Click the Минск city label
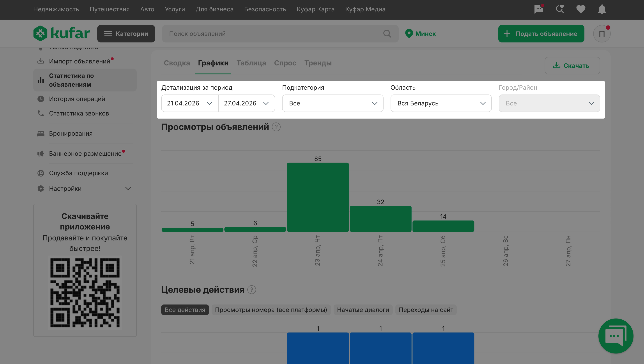Screen dimensions: 644x364 [x=425, y=34]
